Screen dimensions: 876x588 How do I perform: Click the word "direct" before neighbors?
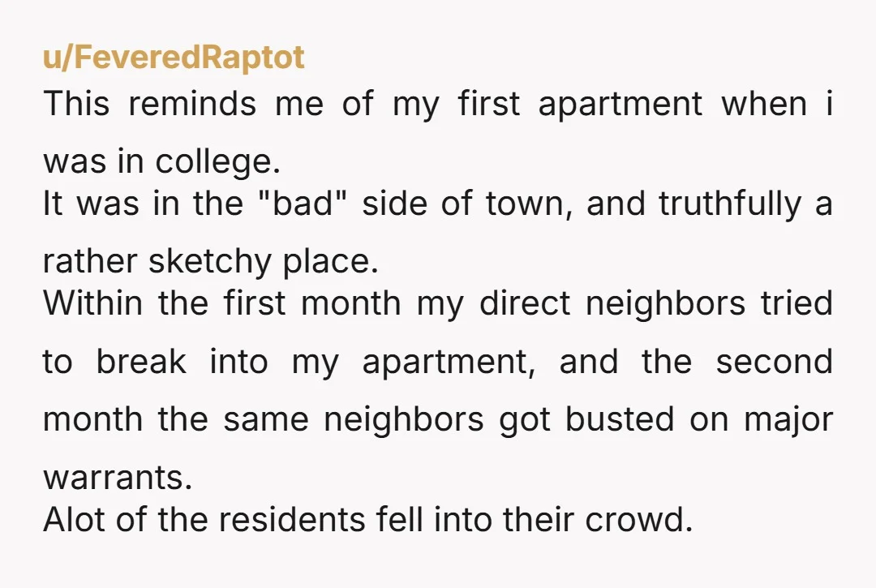(x=525, y=303)
